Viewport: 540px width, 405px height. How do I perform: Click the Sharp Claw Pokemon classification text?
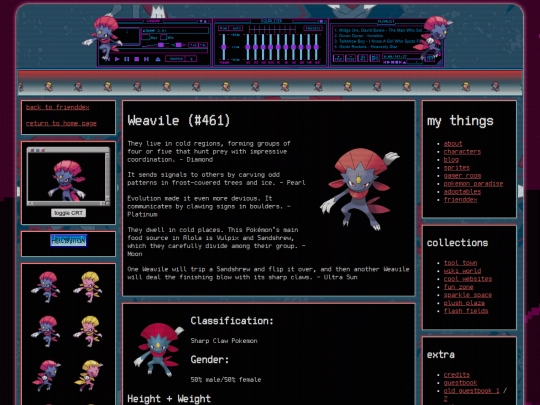pyautogui.click(x=224, y=341)
